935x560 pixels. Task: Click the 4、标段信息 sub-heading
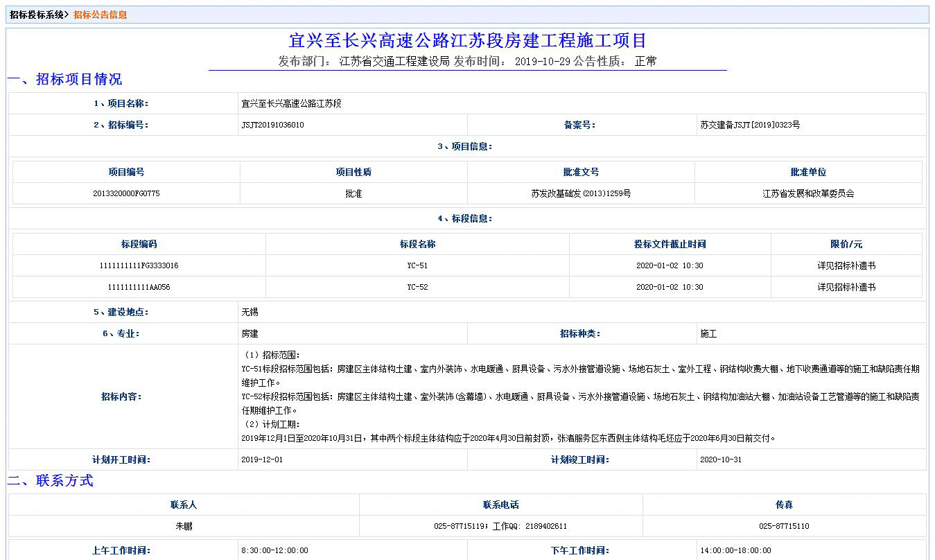(x=465, y=218)
